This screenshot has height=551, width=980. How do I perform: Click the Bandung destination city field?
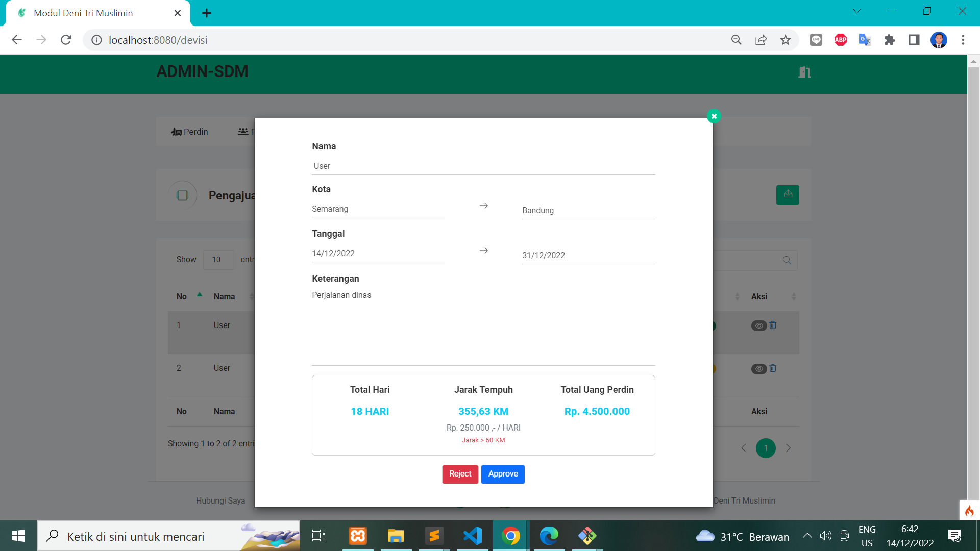(x=588, y=210)
